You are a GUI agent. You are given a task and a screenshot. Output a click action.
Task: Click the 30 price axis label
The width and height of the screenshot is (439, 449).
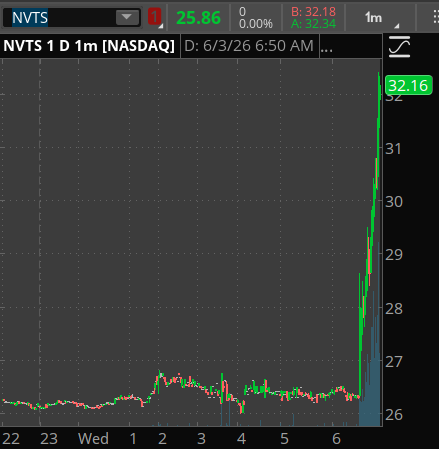coord(394,202)
